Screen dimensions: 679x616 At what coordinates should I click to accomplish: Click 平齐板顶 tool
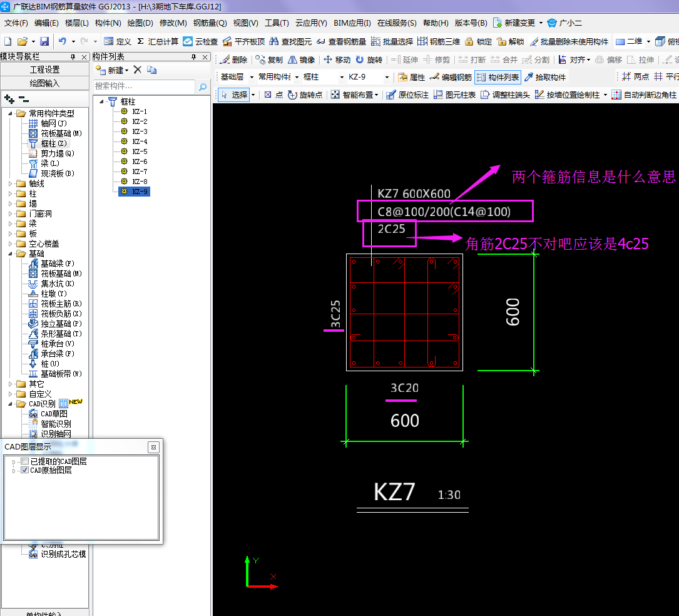pyautogui.click(x=243, y=41)
